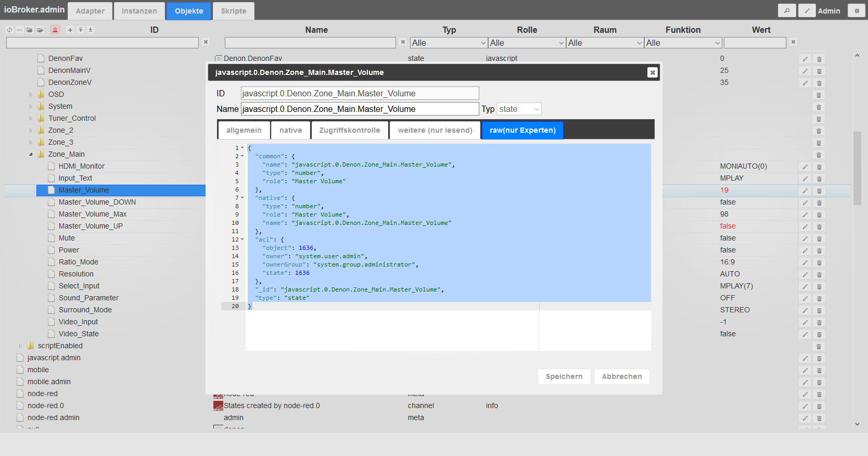The width and height of the screenshot is (868, 456).
Task: Click the plus icon to add object
Action: coord(70,30)
